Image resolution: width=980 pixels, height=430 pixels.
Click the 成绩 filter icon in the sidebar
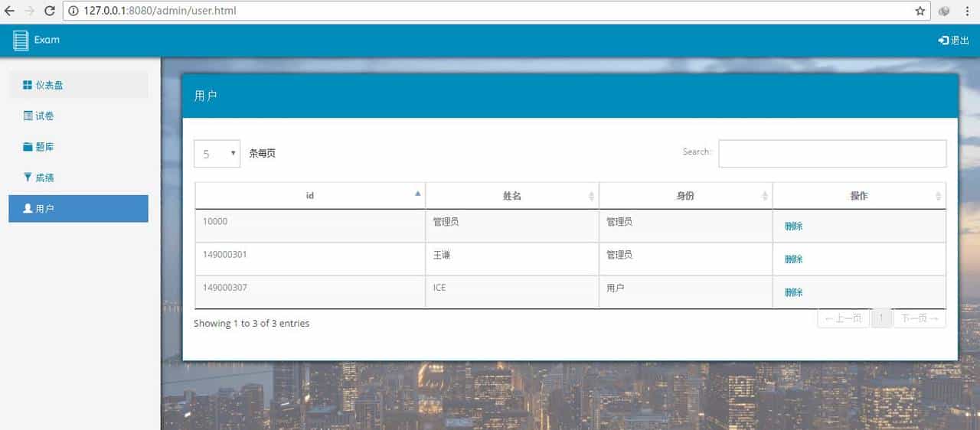28,177
